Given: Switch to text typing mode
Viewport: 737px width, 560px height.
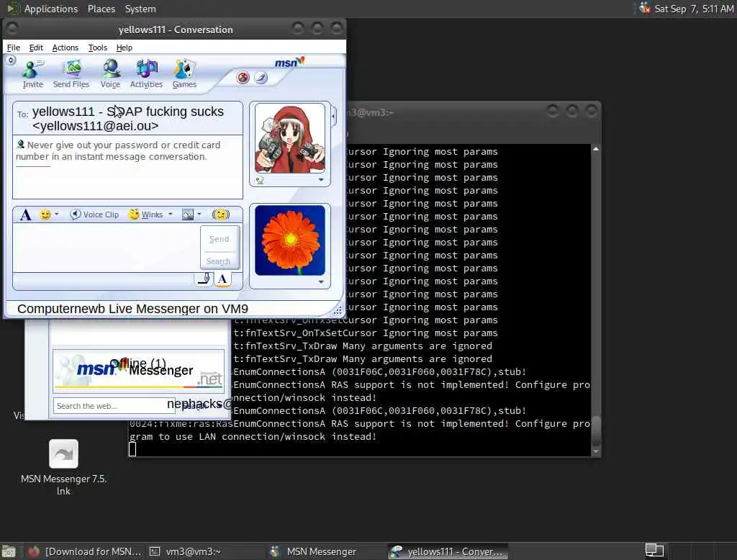Looking at the screenshot, I should pyautogui.click(x=223, y=279).
